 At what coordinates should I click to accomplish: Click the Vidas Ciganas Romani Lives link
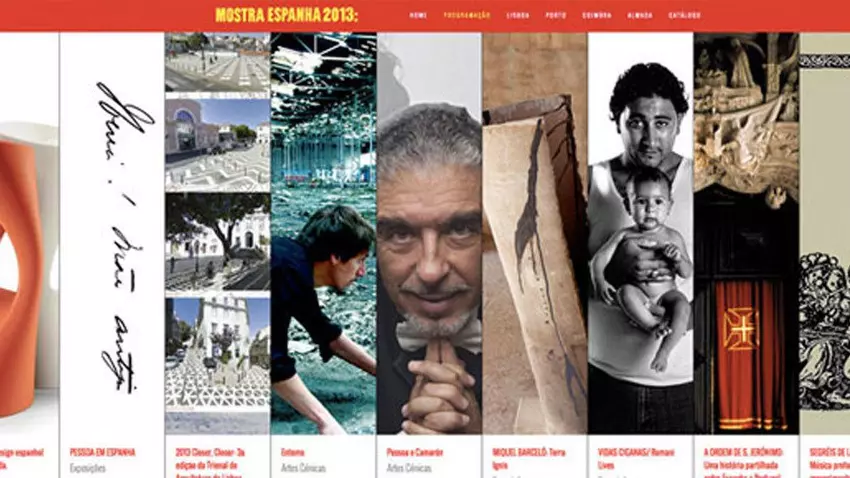(636, 458)
